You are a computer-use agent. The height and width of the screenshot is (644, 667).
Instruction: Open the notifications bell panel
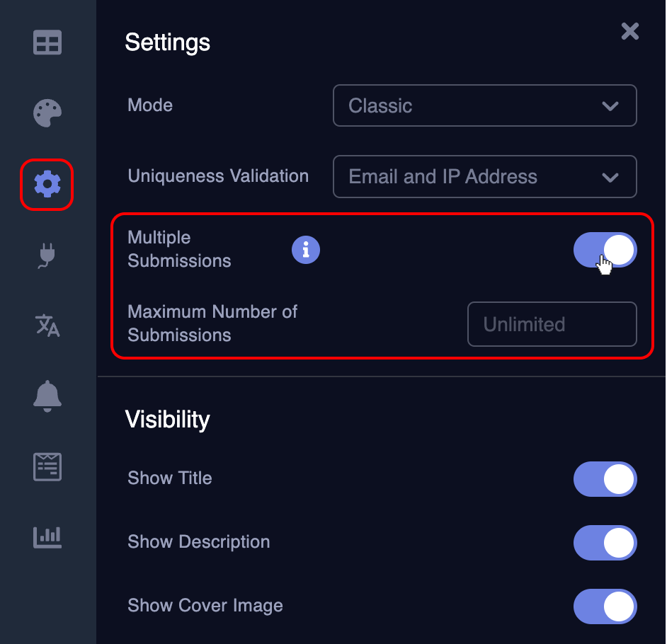pos(47,396)
